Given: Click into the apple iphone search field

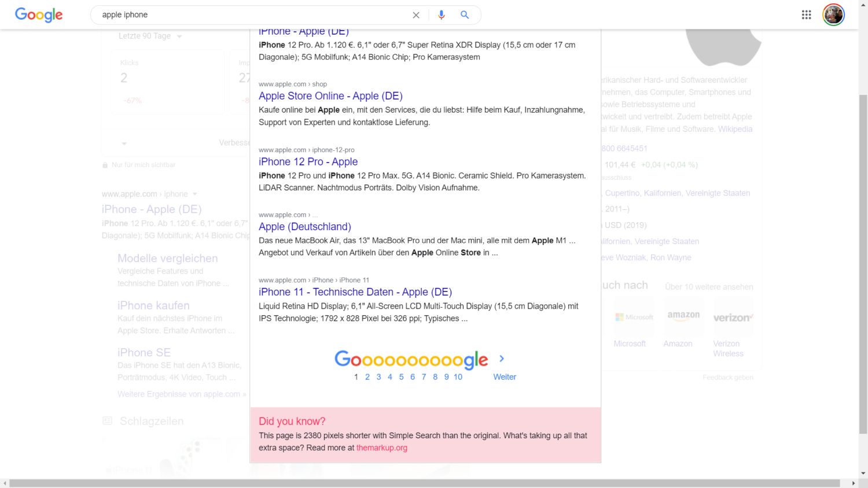Looking at the screenshot, I should pos(249,15).
